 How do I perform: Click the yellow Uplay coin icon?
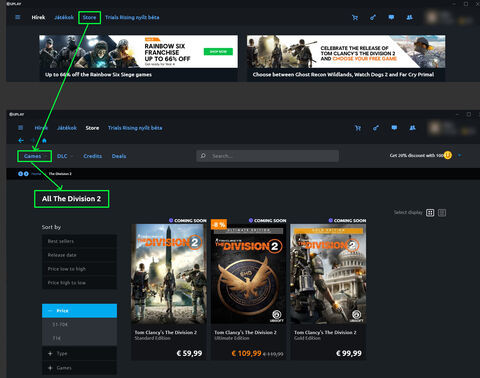(448, 155)
